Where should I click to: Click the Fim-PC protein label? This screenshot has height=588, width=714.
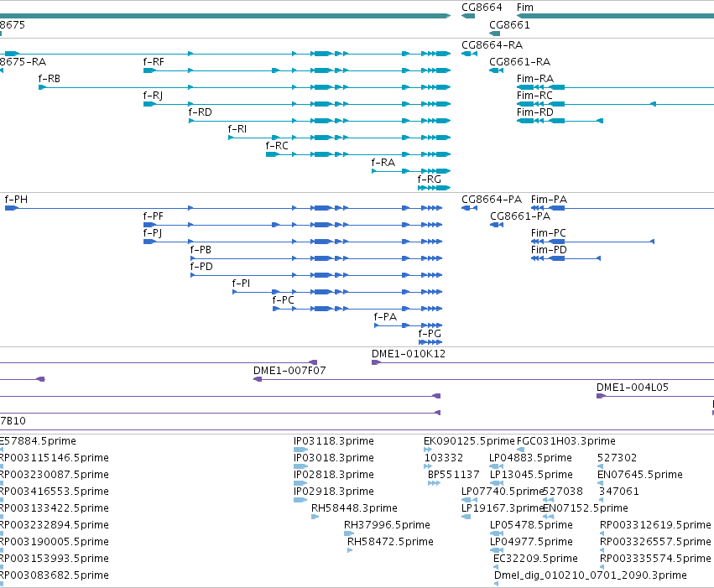[548, 233]
